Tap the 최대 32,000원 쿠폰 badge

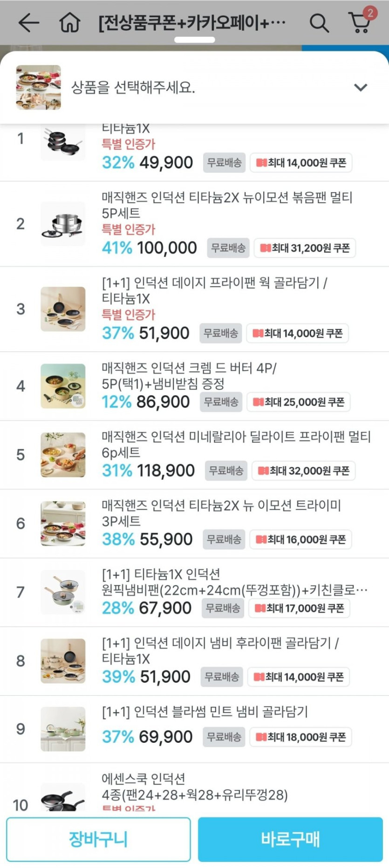304,471
